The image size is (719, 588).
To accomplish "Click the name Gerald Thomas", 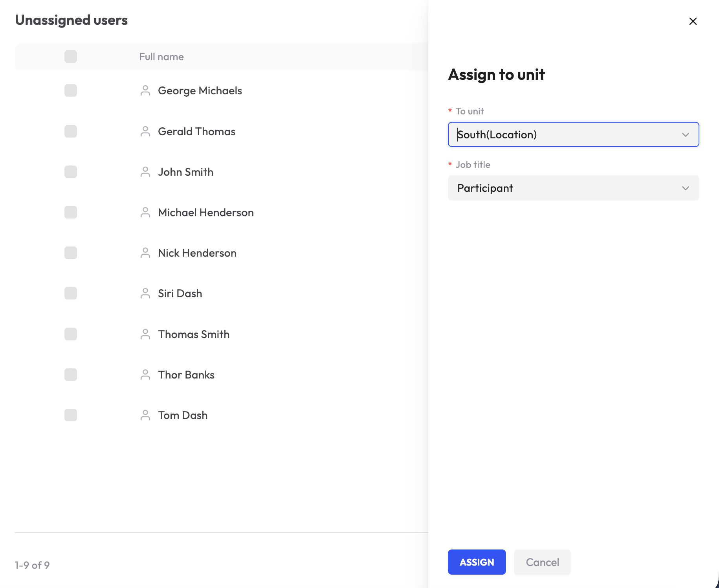I will tap(196, 132).
